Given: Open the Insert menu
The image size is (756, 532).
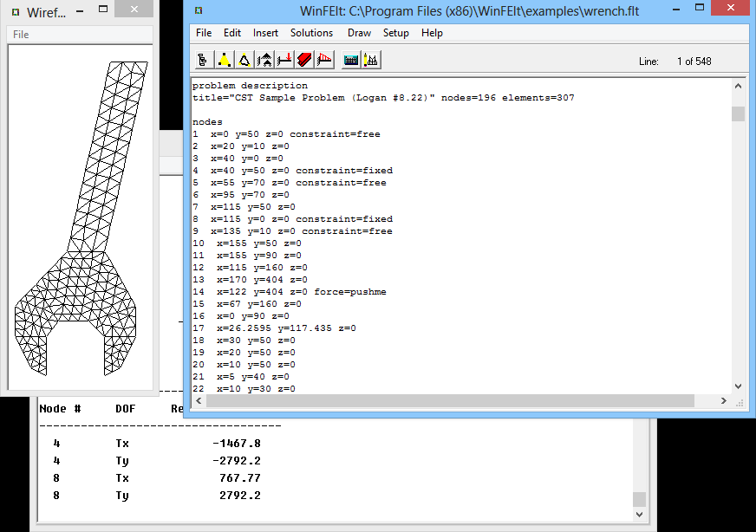Looking at the screenshot, I should click(265, 33).
